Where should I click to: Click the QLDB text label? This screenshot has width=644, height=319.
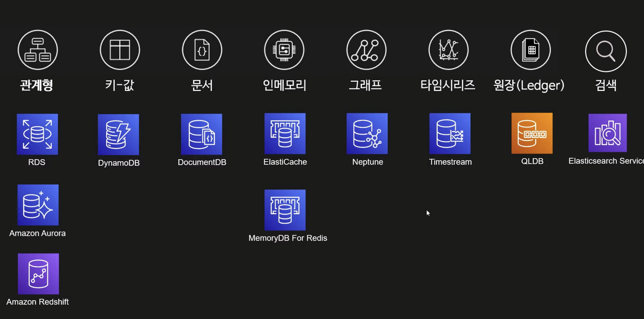point(532,161)
